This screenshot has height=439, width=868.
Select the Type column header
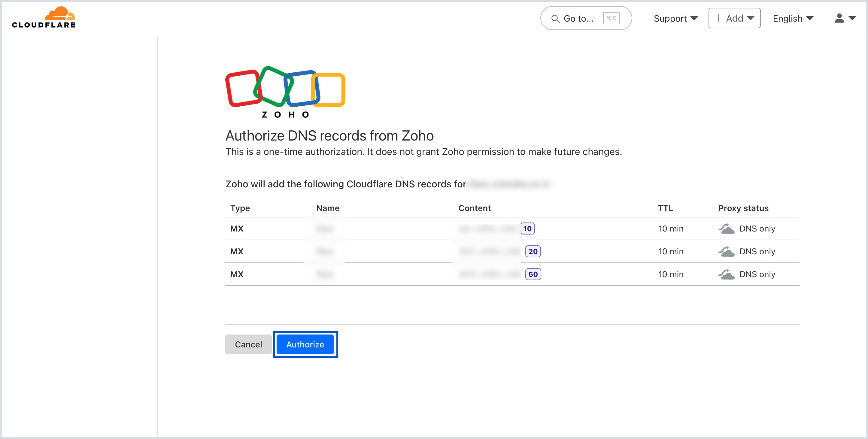[x=240, y=208]
